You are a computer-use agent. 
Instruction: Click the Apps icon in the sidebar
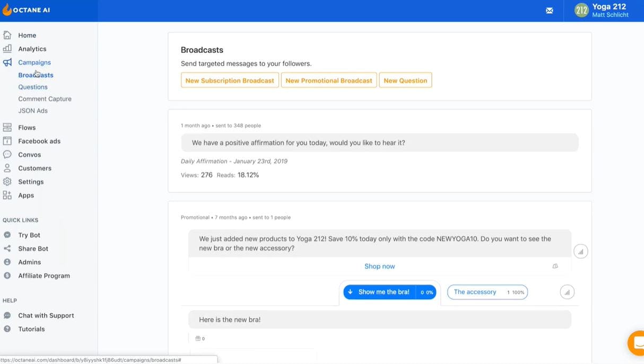tap(7, 195)
